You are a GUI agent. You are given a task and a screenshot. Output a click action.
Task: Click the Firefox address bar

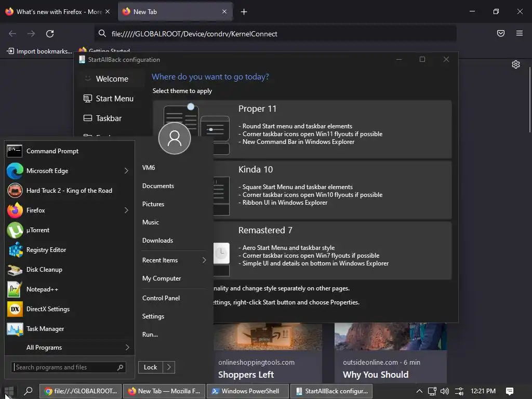click(275, 34)
